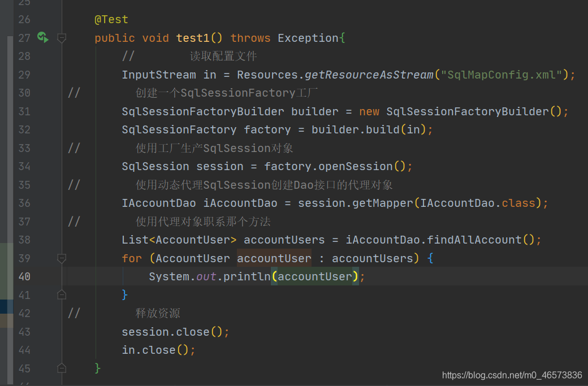Click factory.openSession() call
The width and height of the screenshot is (588, 386).
(x=335, y=166)
